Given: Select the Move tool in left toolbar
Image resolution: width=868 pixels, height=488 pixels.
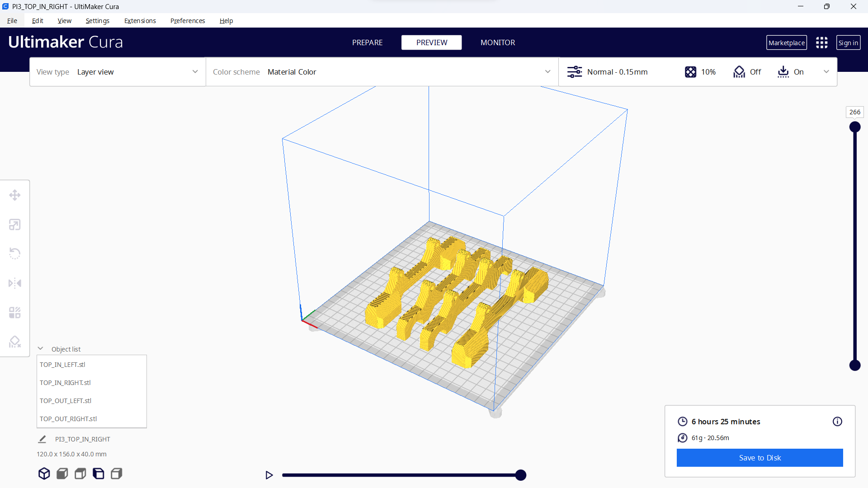Looking at the screenshot, I should [15, 195].
